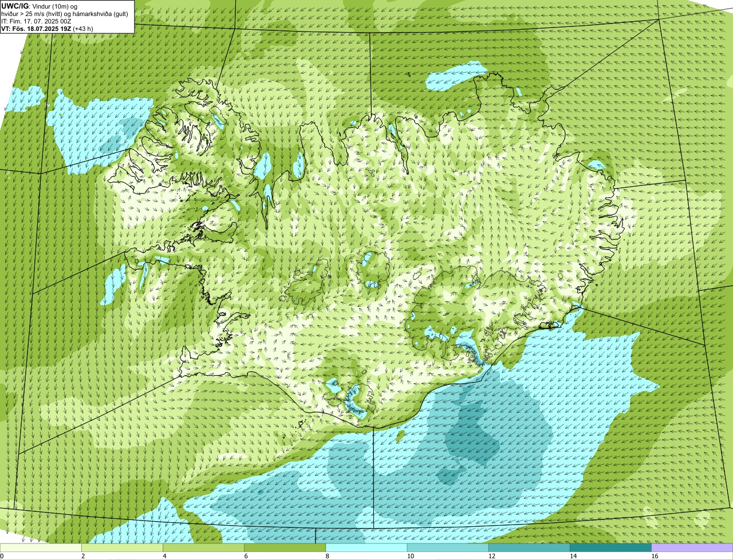Click the lavender legend swatch above 16 m/s
Screen dimensions: 733x560
[x=692, y=548]
